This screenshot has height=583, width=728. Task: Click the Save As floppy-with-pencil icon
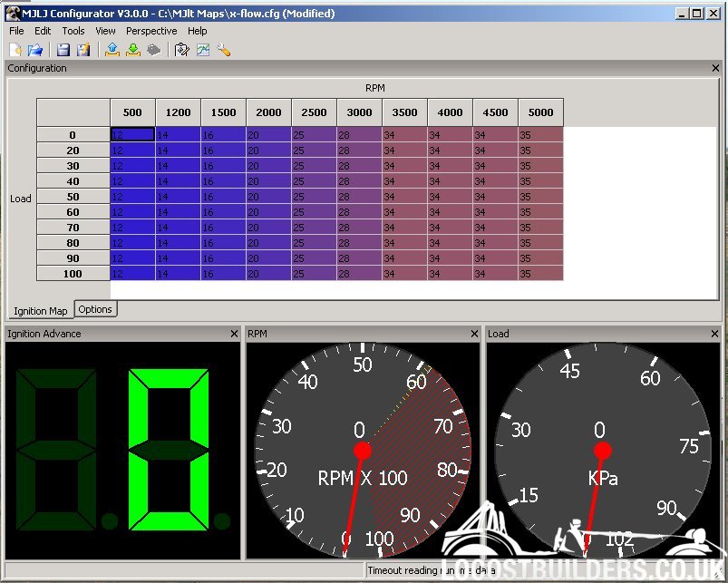point(83,50)
